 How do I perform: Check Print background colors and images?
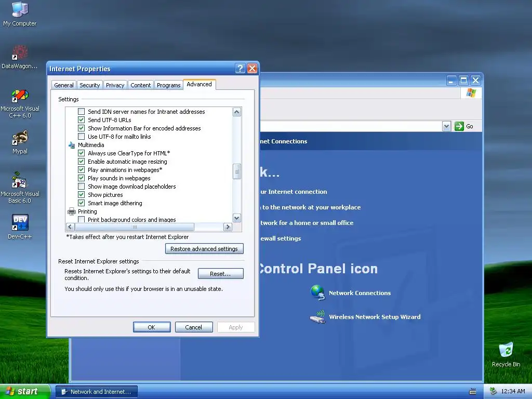coord(81,219)
